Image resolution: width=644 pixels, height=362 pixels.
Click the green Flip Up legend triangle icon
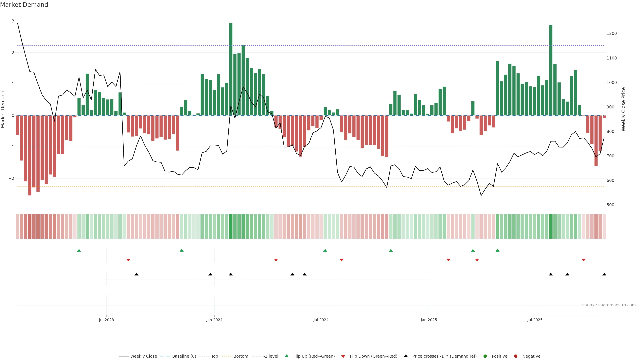(x=287, y=356)
